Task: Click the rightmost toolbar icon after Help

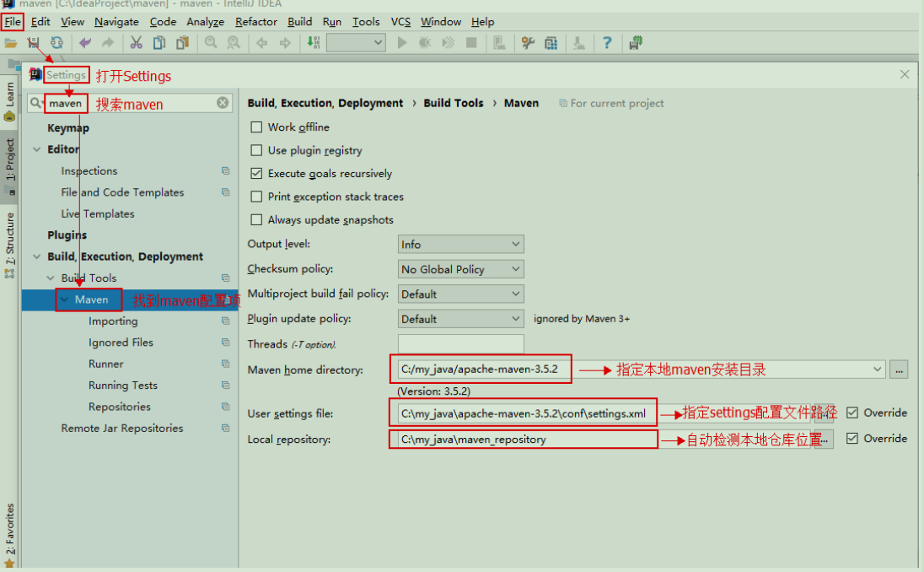Action: pos(636,43)
